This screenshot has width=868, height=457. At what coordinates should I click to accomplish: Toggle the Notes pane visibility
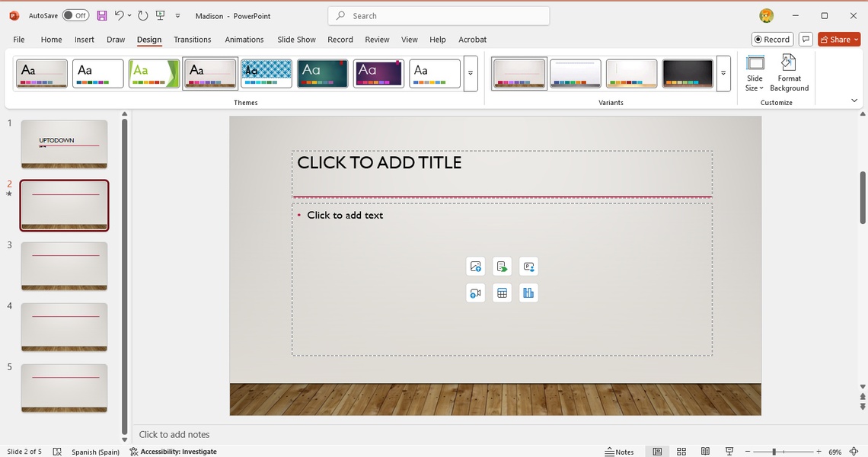point(620,451)
